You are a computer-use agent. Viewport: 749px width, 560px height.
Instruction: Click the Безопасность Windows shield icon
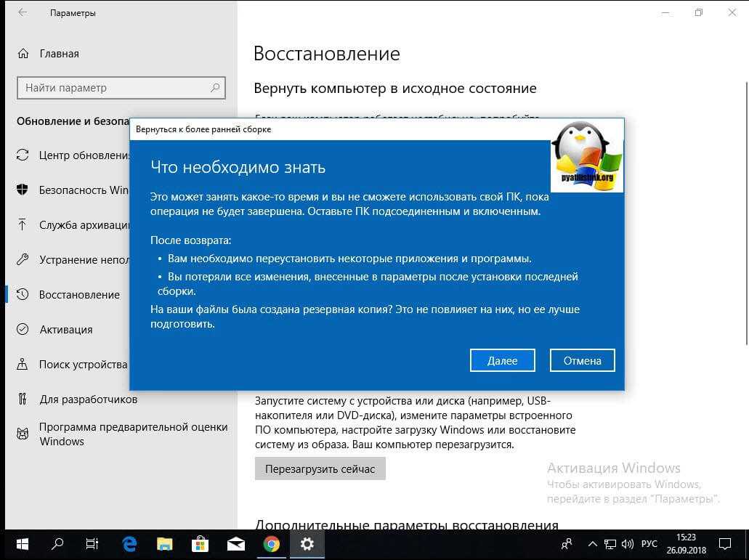(x=23, y=190)
